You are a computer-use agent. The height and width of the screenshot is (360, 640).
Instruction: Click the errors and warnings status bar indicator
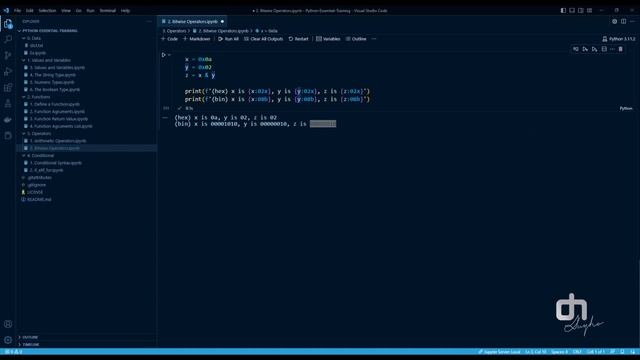(x=14, y=352)
